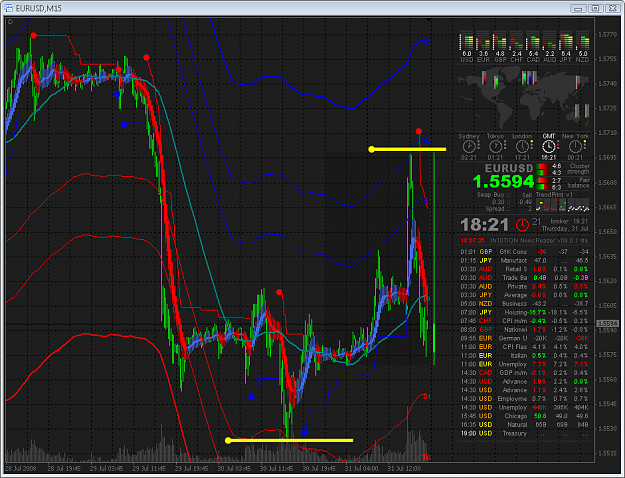625x478 pixels.
Task: Click the 28 Jul 2008 time axis label
Action: [21, 468]
